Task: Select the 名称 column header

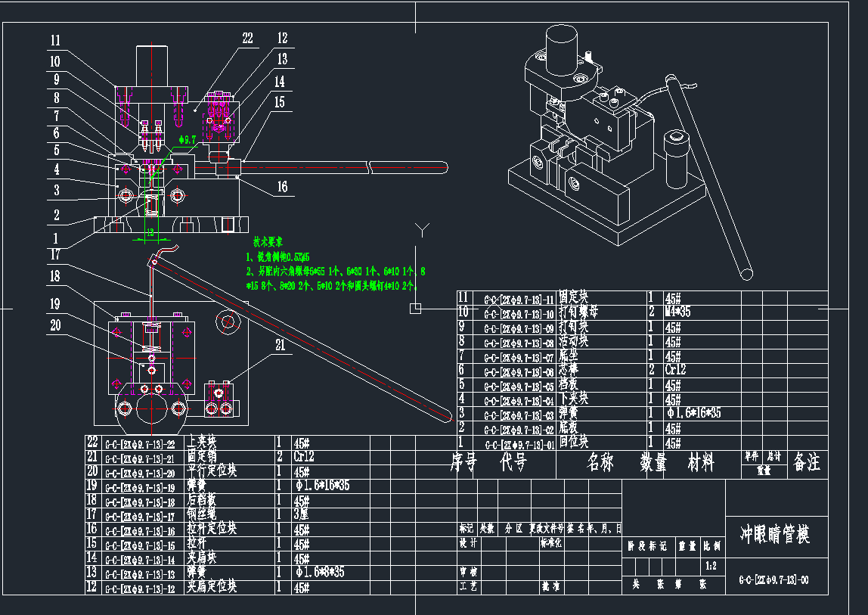Action: pyautogui.click(x=604, y=463)
